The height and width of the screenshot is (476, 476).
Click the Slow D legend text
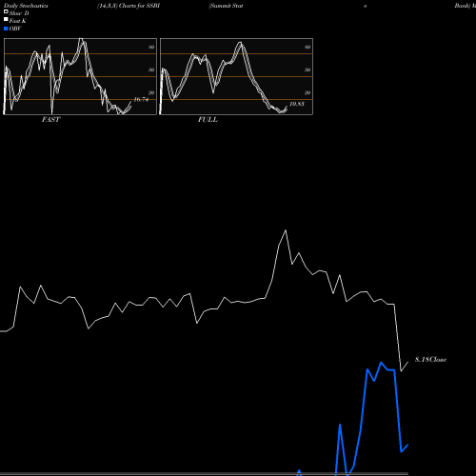[x=19, y=13]
